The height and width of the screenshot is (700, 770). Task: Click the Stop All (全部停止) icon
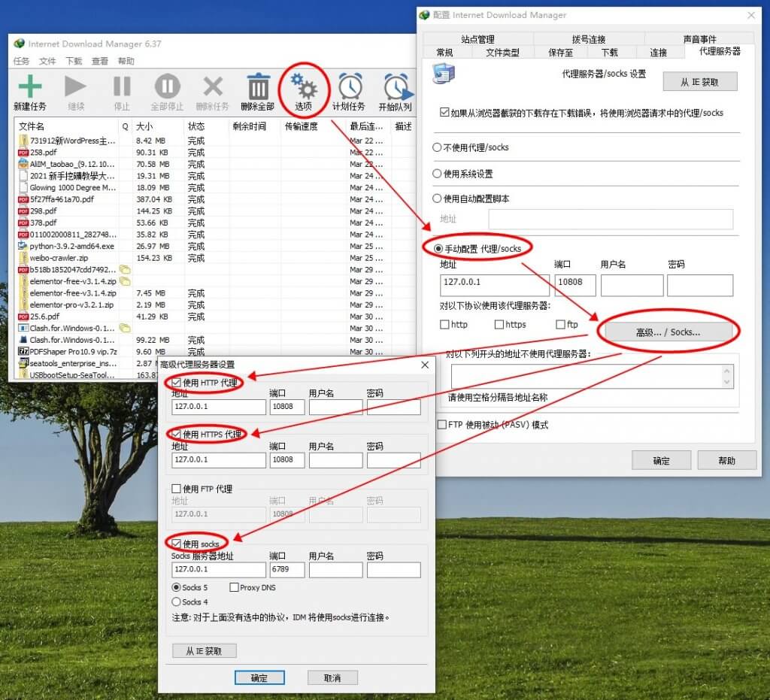168,86
